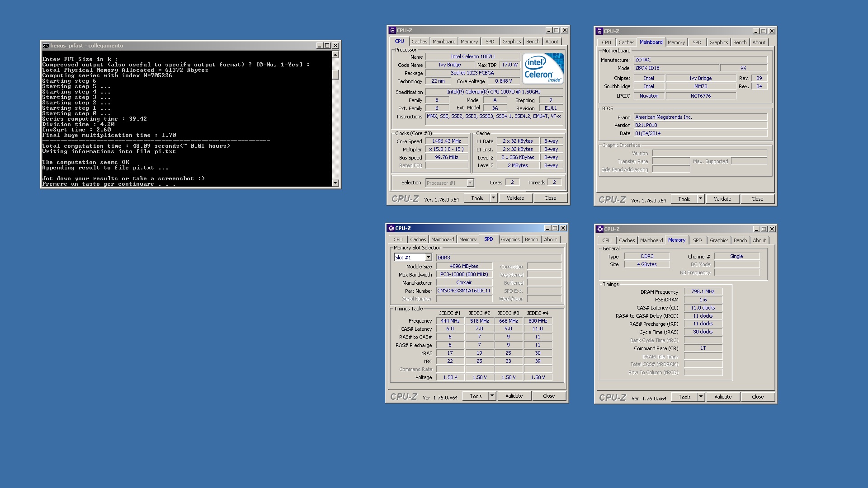The image size is (868, 488).
Task: Minimize the CPU-Z Mainboard window
Action: coord(756,31)
